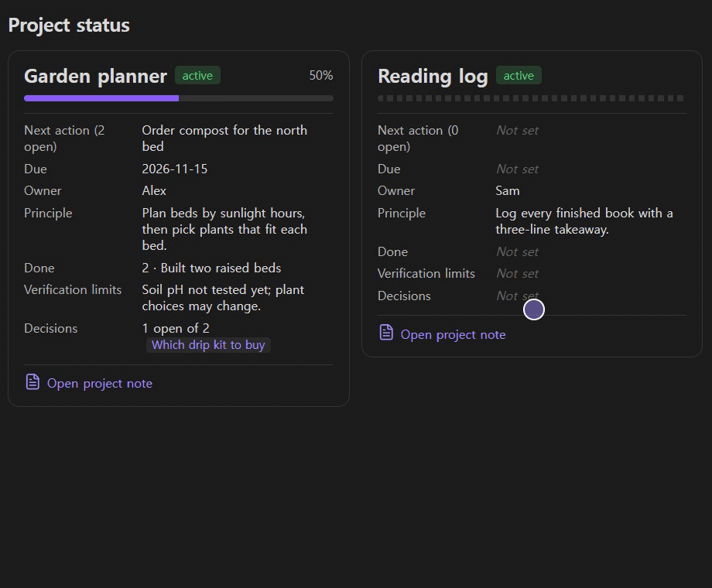Screen dimensions: 712x588
Task: Select 'Order compost for the north bed'
Action: (224, 138)
